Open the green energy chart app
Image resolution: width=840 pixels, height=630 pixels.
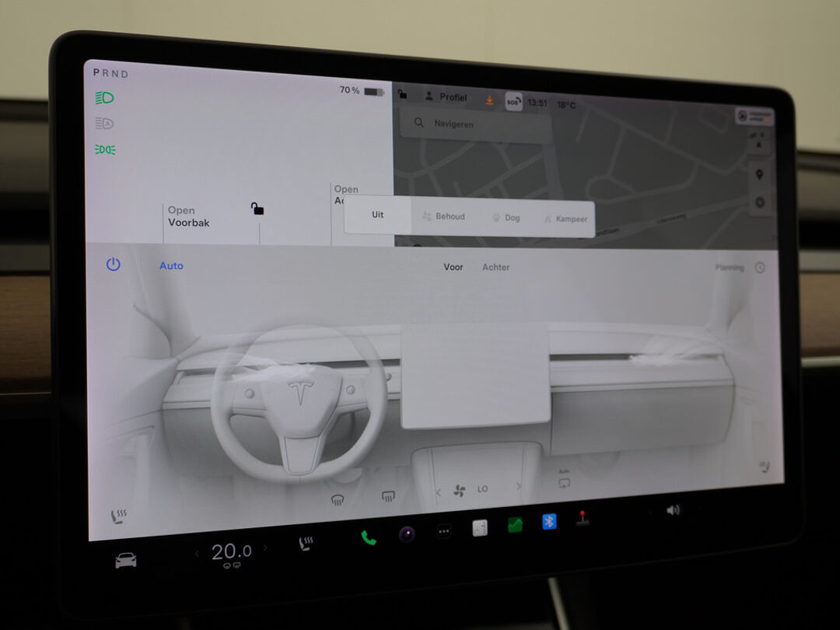(x=515, y=525)
